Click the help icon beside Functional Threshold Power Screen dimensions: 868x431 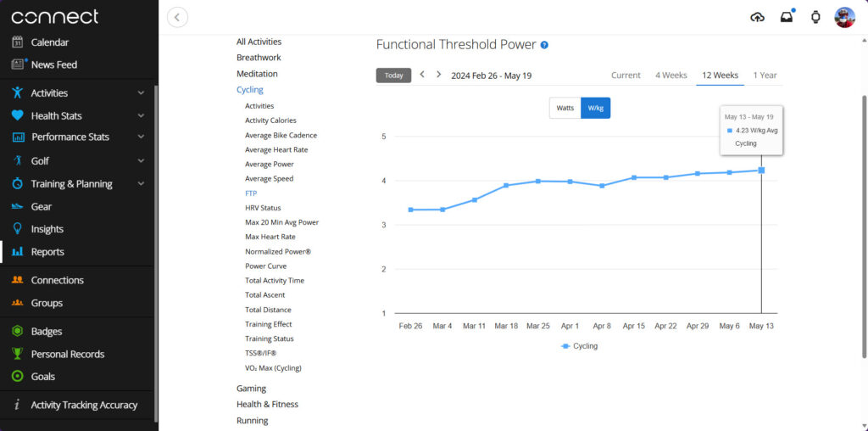pyautogui.click(x=544, y=45)
